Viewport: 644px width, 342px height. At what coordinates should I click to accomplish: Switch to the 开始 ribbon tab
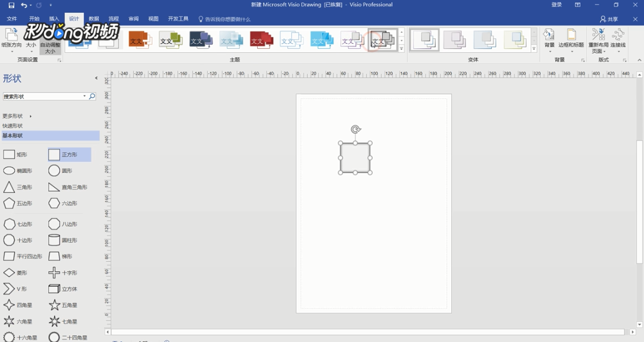[x=34, y=19]
